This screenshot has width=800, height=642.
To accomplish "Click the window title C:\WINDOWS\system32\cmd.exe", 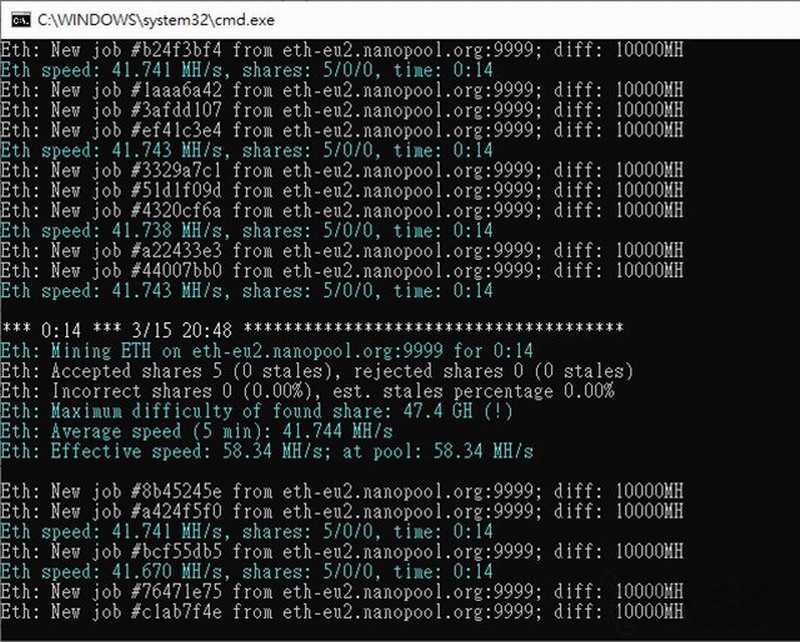I will [x=156, y=20].
